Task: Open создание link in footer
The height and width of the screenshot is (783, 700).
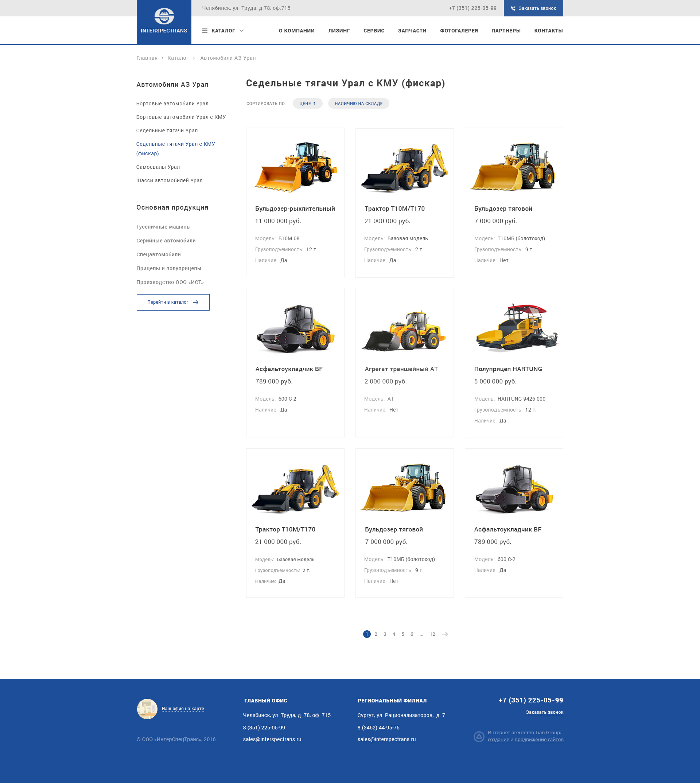Action: 498,740
